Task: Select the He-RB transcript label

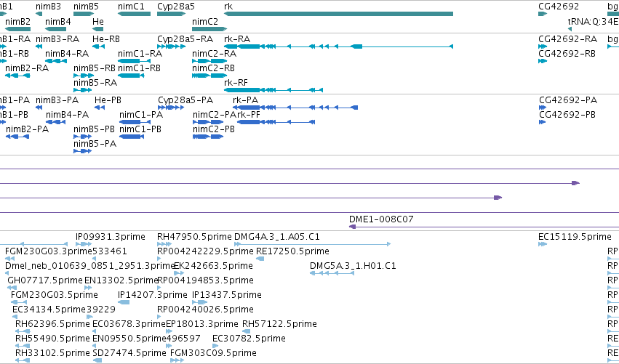Action: click(x=105, y=39)
